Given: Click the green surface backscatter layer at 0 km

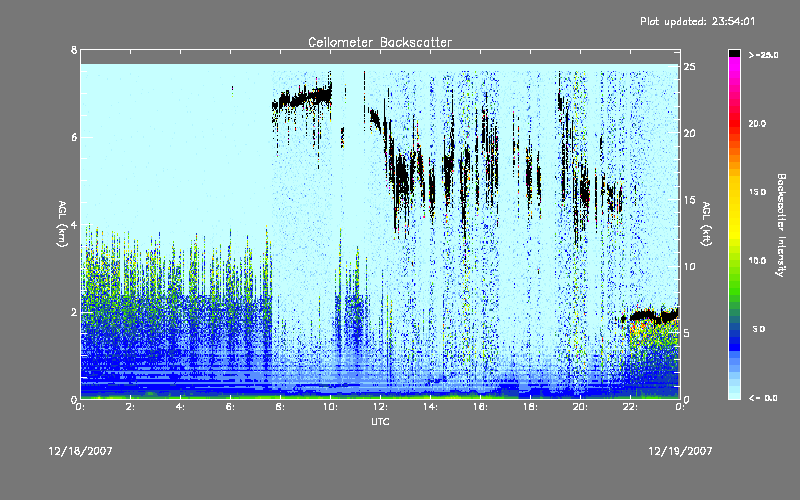Looking at the screenshot, I should coord(380,396).
